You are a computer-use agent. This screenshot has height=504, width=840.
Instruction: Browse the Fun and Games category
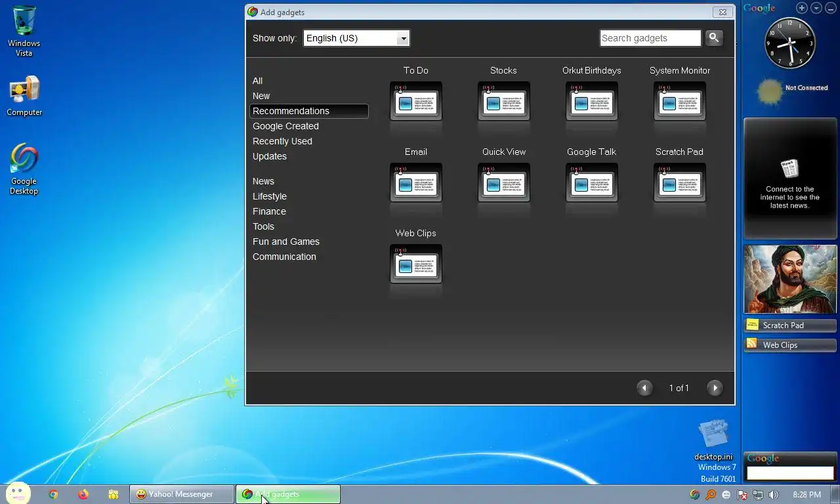(286, 241)
